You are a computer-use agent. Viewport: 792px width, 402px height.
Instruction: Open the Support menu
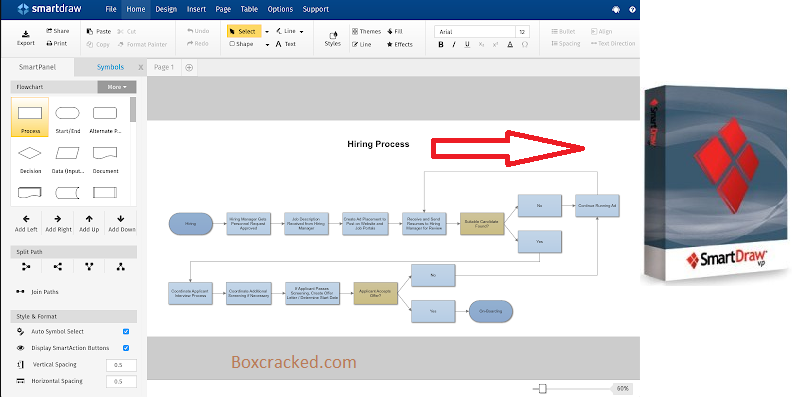click(316, 9)
